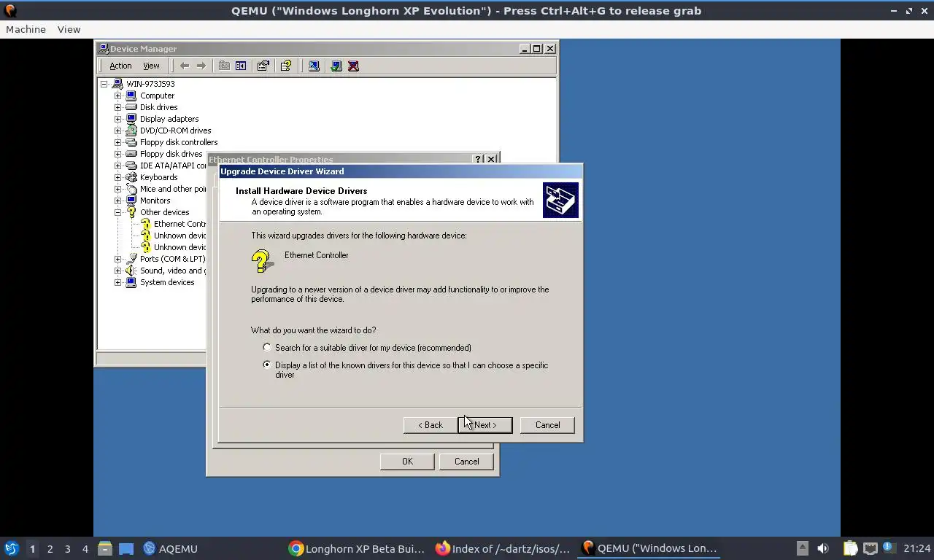
Task: Click the Other devices yellow question icon
Action: [131, 212]
